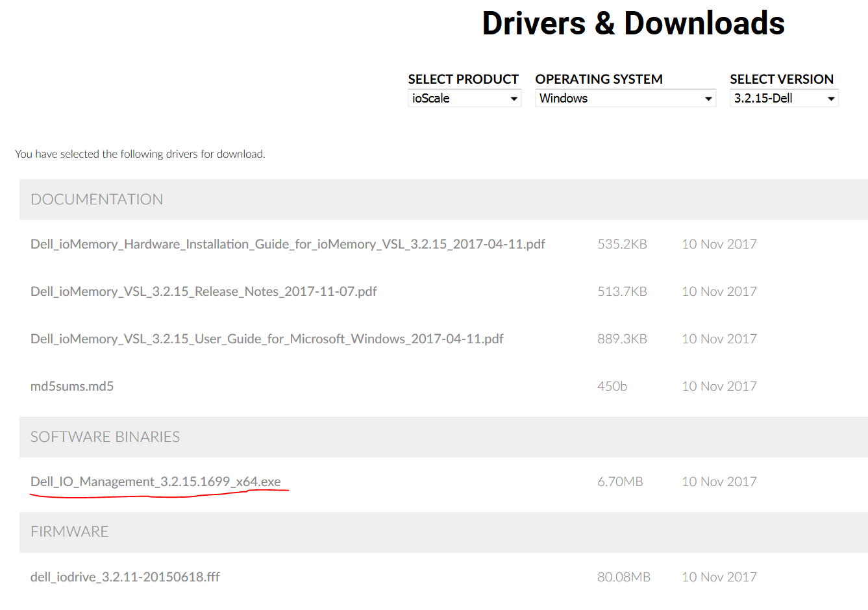Open the Operating System dropdown showing Windows
The width and height of the screenshot is (868, 610).
pos(625,99)
